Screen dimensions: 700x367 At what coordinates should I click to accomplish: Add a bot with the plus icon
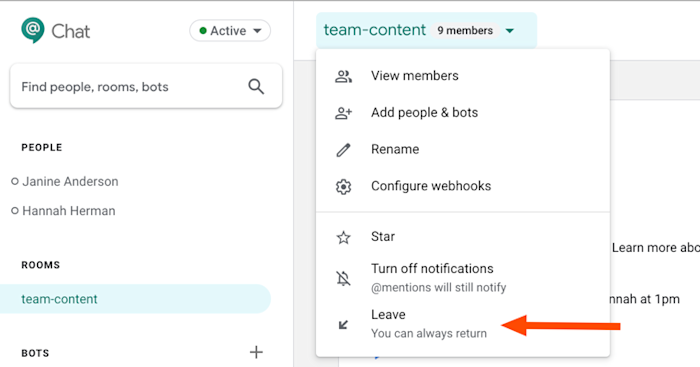click(256, 352)
